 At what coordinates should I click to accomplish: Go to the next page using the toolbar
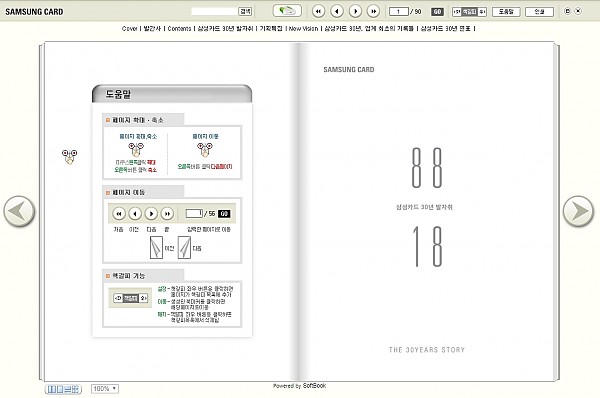[x=355, y=11]
